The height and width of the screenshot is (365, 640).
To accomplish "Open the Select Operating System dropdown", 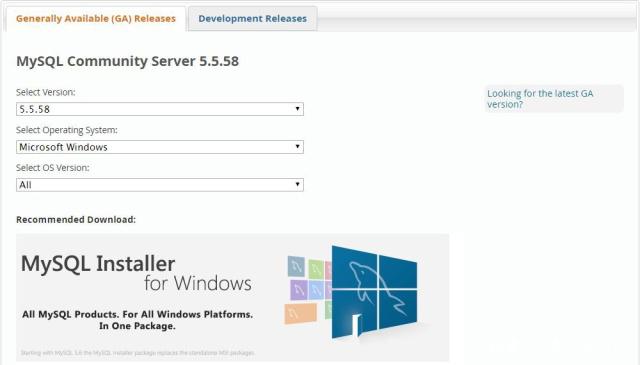I will click(160, 147).
